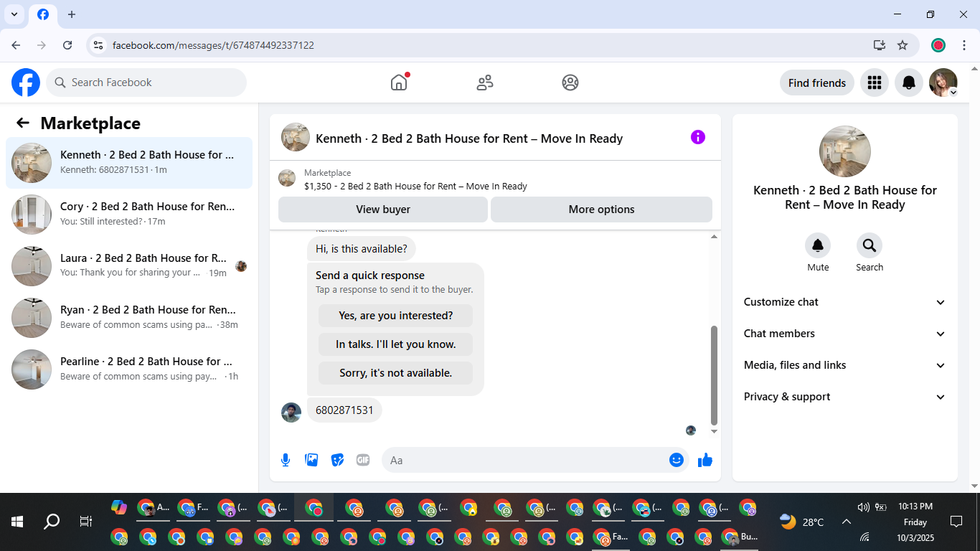Click the View buyer button

pyautogui.click(x=383, y=209)
